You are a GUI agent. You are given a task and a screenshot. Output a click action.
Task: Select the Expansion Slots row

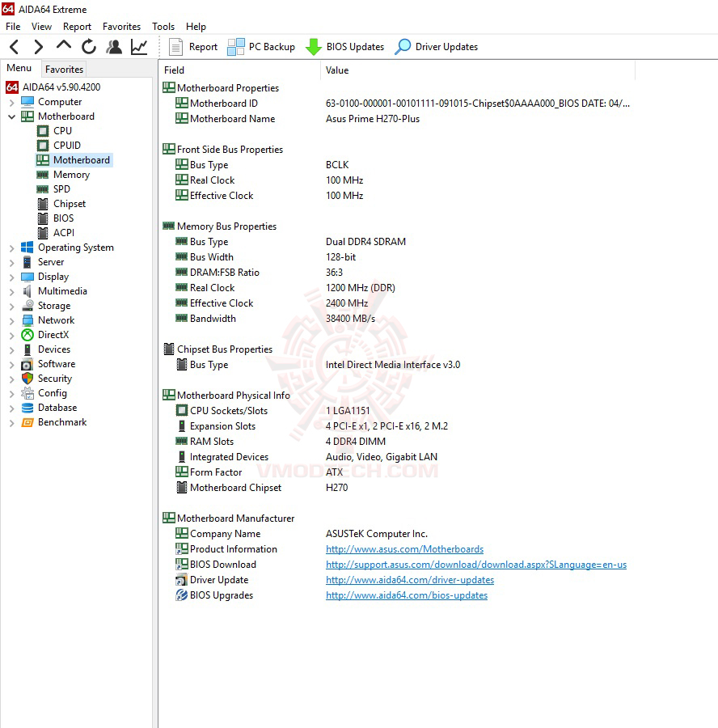click(x=399, y=426)
